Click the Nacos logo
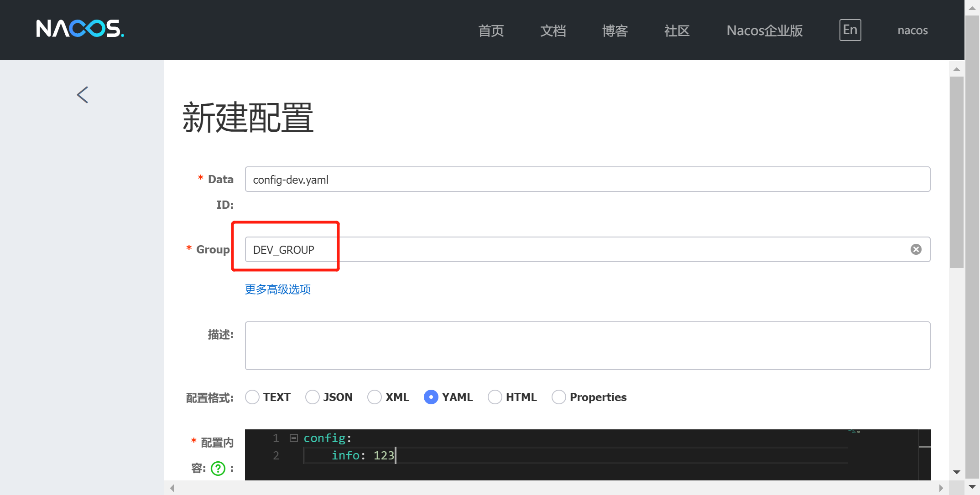 [x=80, y=29]
